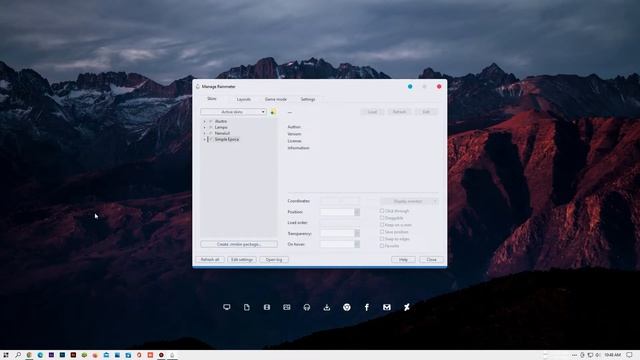Open the notification center icon
Viewport: 640px width, 360px height.
pos(629,355)
